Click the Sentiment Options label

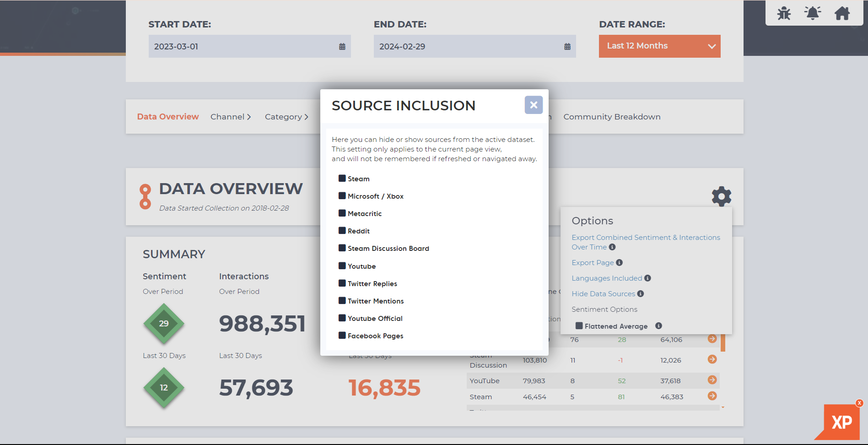[604, 309]
